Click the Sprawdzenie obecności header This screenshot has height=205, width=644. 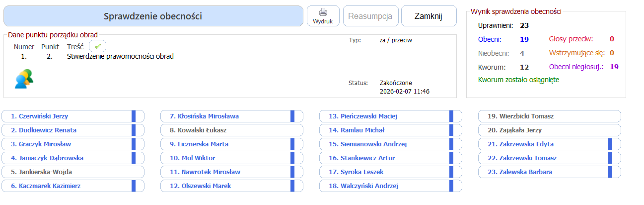153,16
